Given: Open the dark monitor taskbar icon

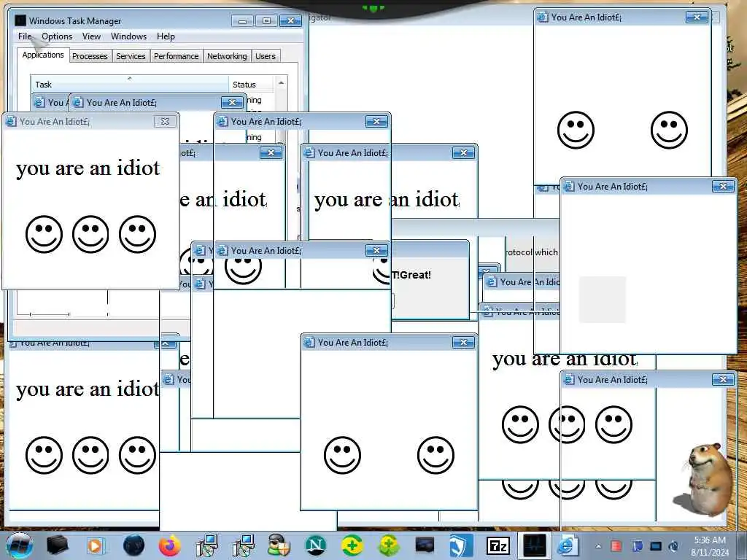Looking at the screenshot, I should pos(425,545).
